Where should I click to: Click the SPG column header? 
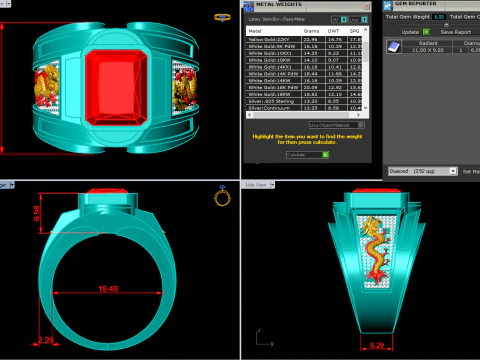(x=355, y=31)
